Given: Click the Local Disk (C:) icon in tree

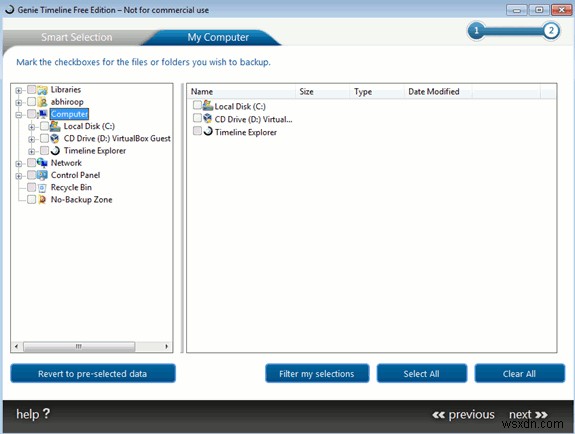Looking at the screenshot, I should [x=55, y=126].
